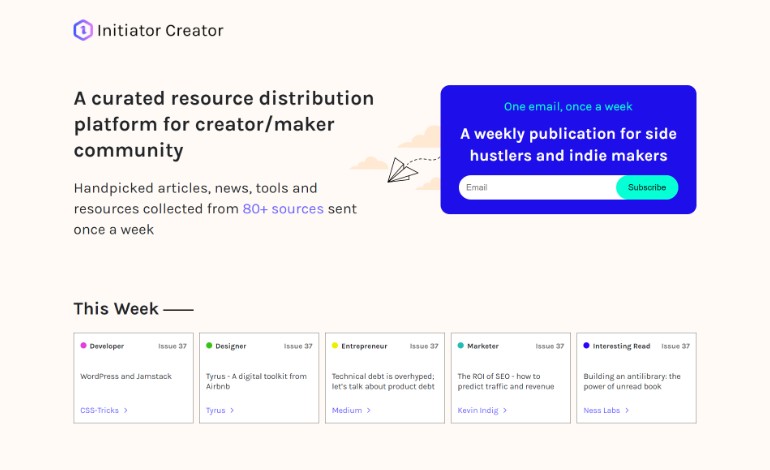
Task: Click Issue 37 on the Designer card
Action: pyautogui.click(x=298, y=346)
